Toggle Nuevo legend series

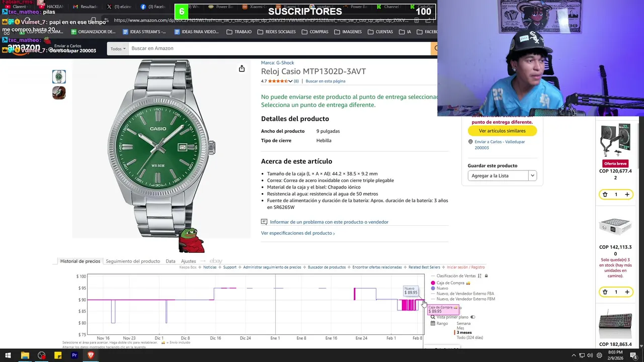(439, 289)
